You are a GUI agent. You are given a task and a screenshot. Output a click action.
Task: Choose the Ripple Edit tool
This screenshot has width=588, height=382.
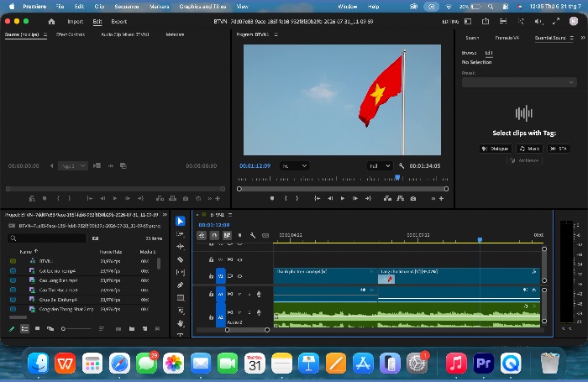[181, 247]
